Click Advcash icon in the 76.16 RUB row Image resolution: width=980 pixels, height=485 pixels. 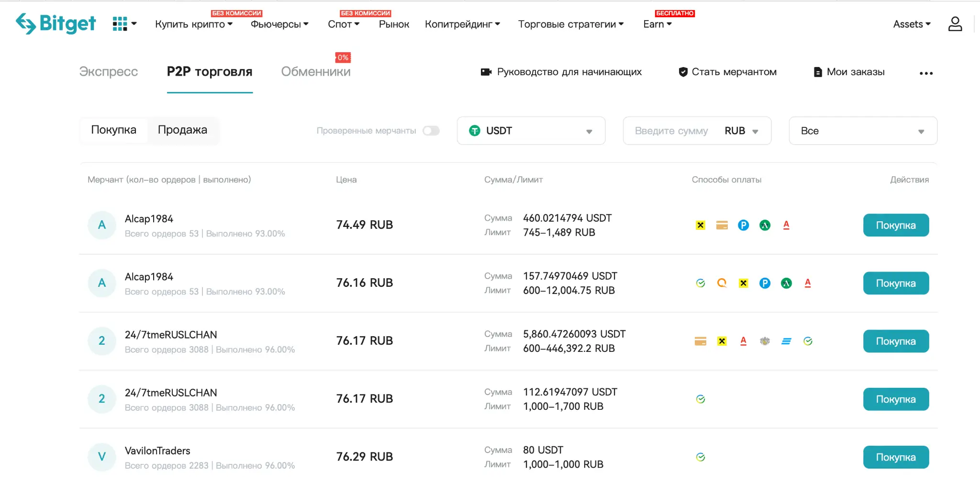pos(786,283)
